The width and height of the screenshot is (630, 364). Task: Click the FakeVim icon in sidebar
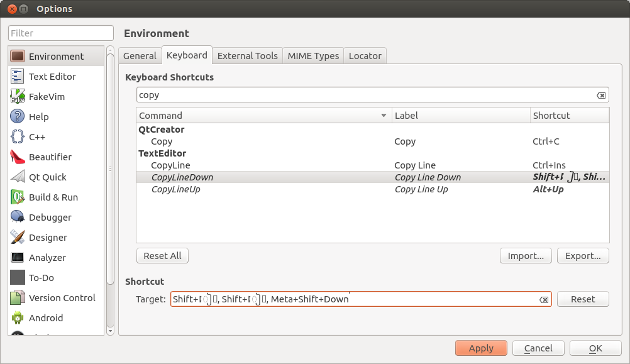[18, 96]
